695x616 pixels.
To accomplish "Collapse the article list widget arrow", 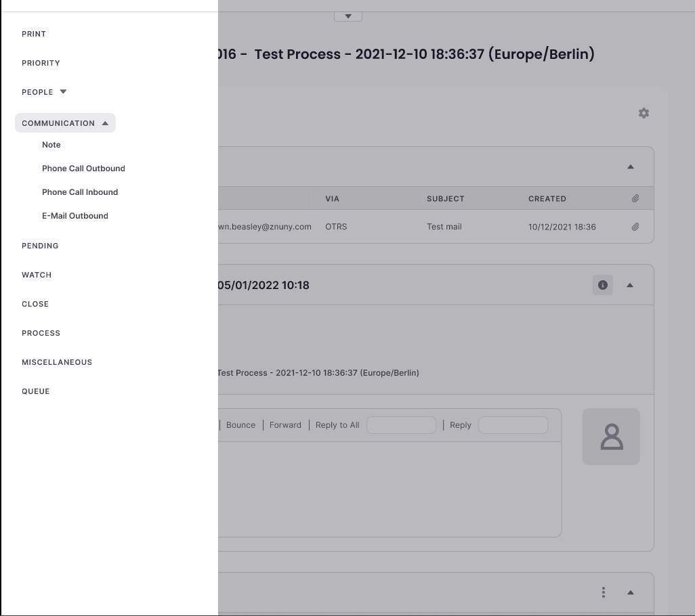I will (630, 167).
